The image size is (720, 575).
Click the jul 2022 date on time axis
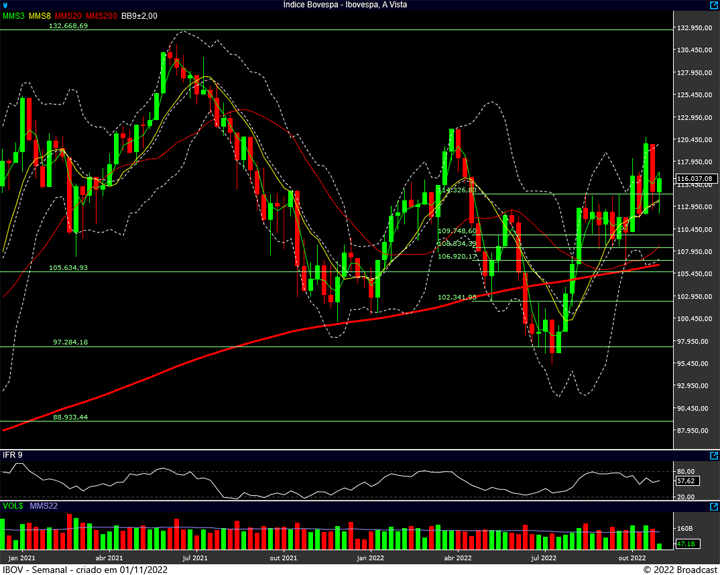click(x=543, y=558)
